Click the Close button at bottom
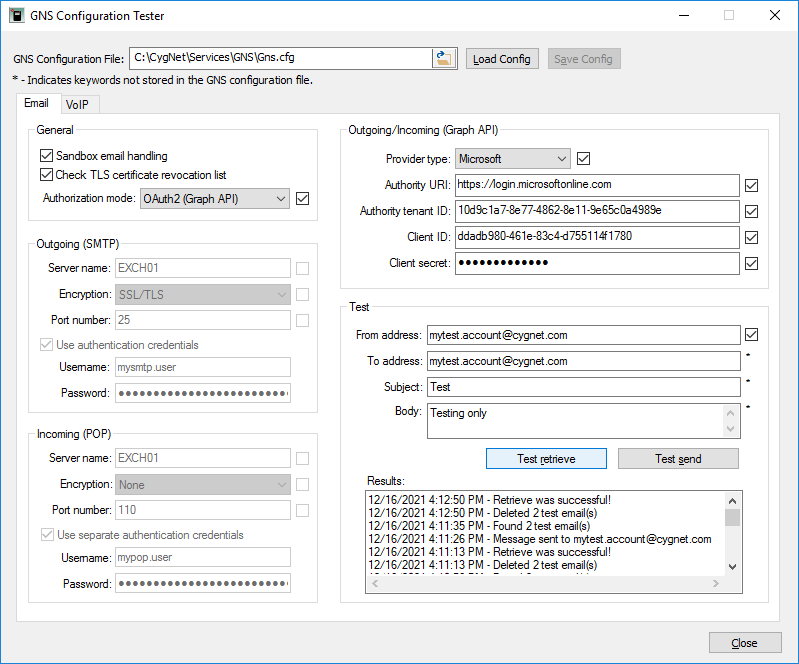The width and height of the screenshot is (799, 664). tap(744, 643)
